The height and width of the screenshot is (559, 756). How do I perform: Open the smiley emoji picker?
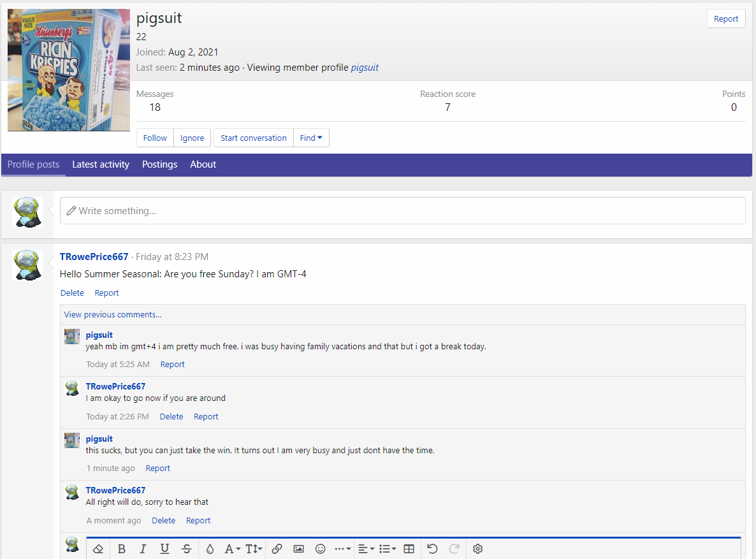tap(321, 549)
